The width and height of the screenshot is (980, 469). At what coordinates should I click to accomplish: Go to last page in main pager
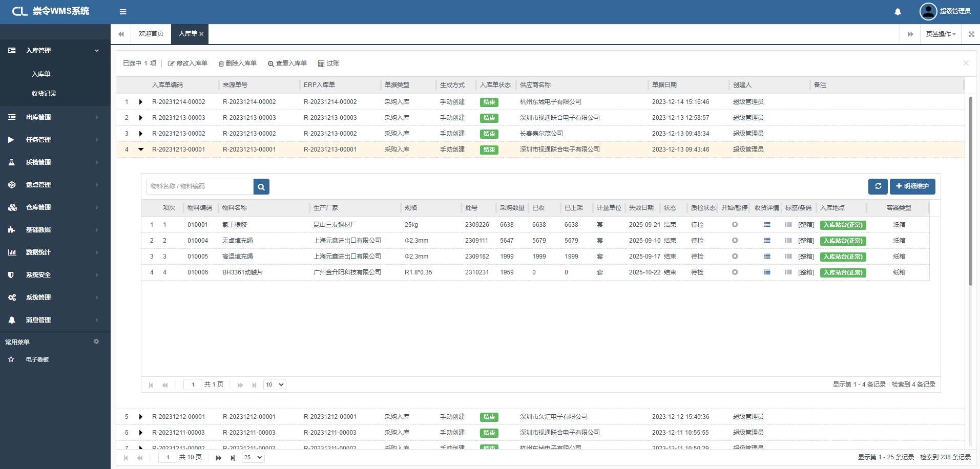tap(233, 458)
